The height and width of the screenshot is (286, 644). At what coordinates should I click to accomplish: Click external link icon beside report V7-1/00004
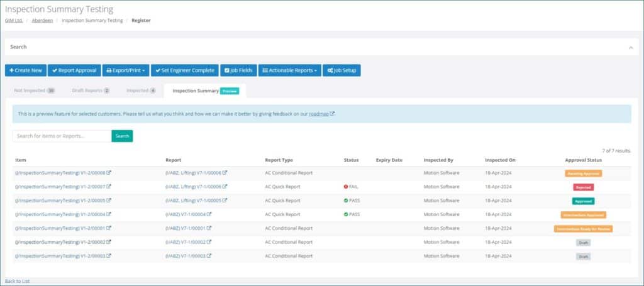point(209,214)
